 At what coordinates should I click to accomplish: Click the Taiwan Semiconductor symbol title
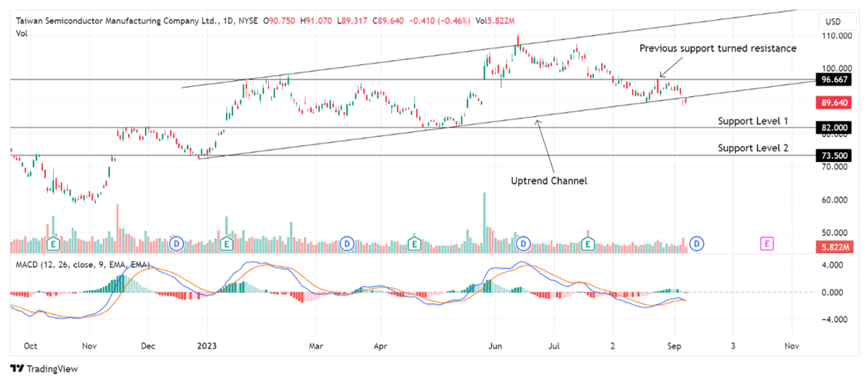117,21
